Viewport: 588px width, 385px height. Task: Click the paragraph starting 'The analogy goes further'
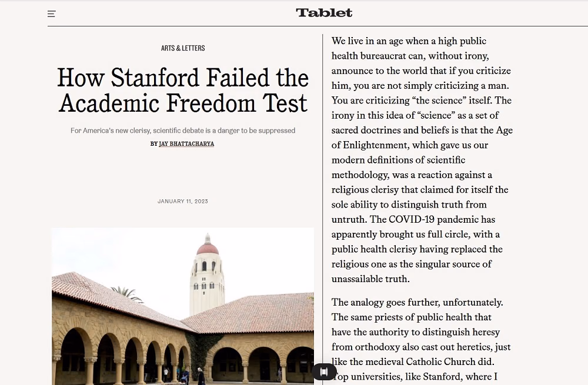[x=421, y=339]
